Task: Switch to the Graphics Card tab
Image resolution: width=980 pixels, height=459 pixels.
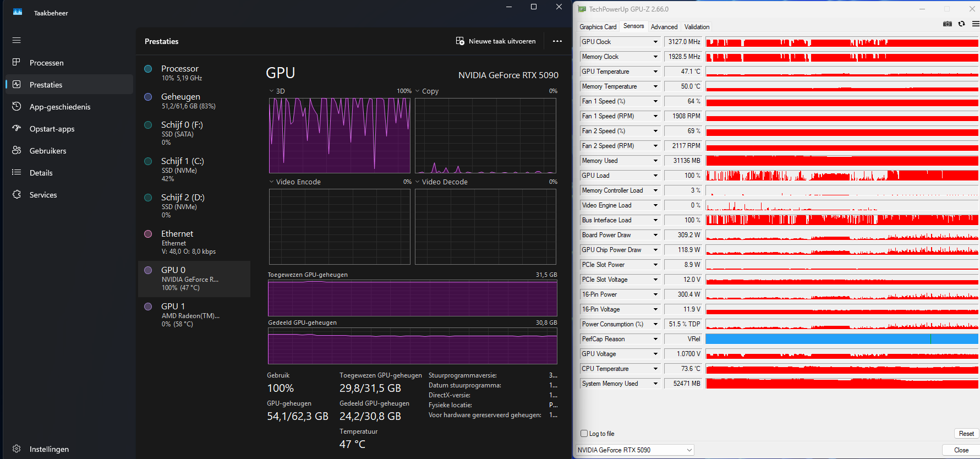Action: click(x=598, y=27)
